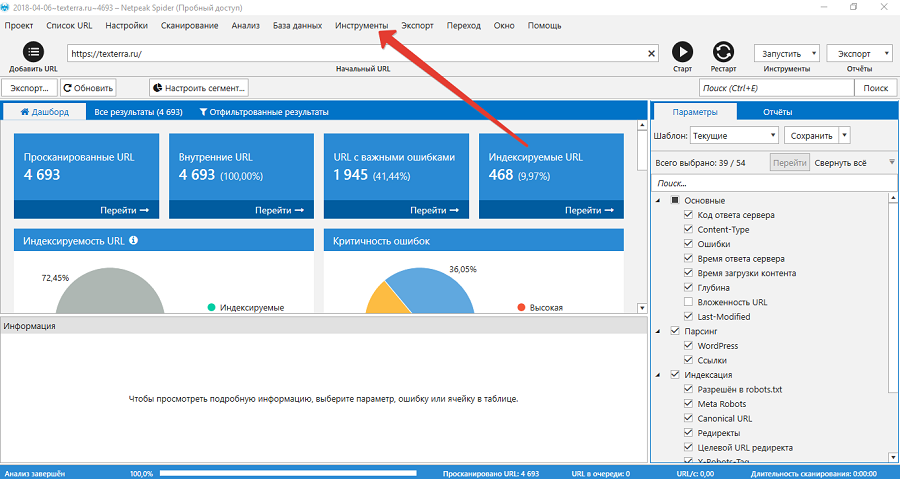Click the green Индексируемые legend dot
900x479 pixels.
click(x=211, y=307)
